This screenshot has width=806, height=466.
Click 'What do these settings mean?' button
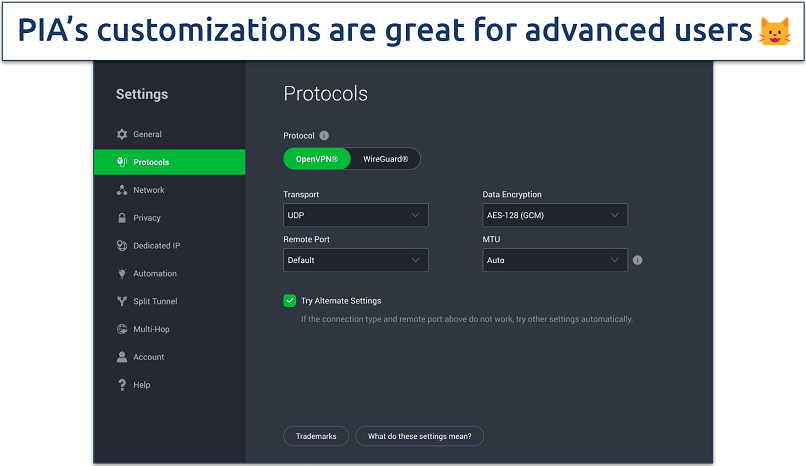point(420,436)
